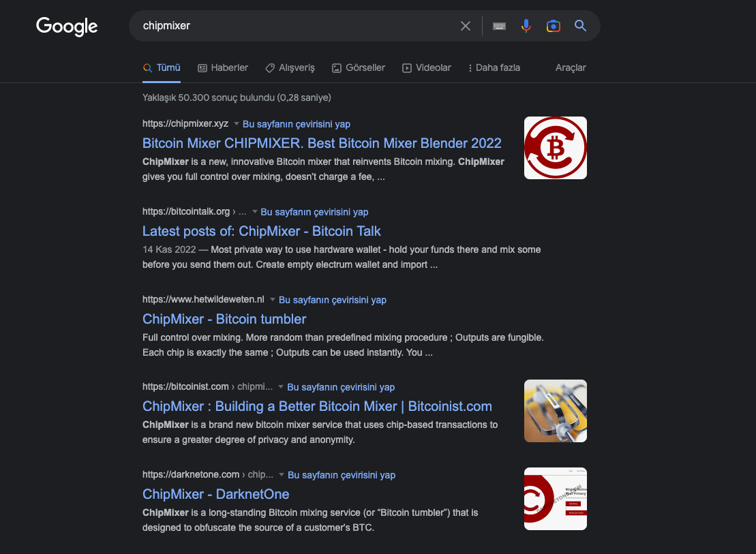The height and width of the screenshot is (554, 756).
Task: Open the Alışveriş tab
Action: tap(290, 68)
